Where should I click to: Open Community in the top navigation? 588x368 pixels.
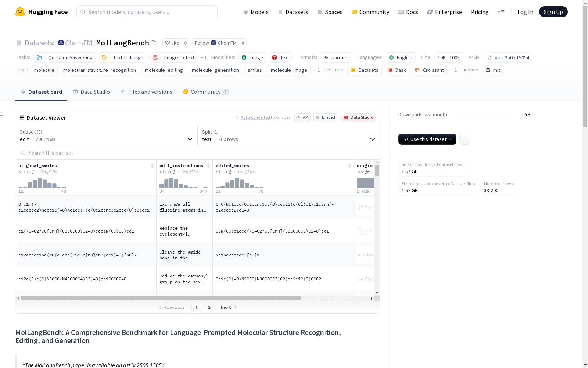(370, 12)
